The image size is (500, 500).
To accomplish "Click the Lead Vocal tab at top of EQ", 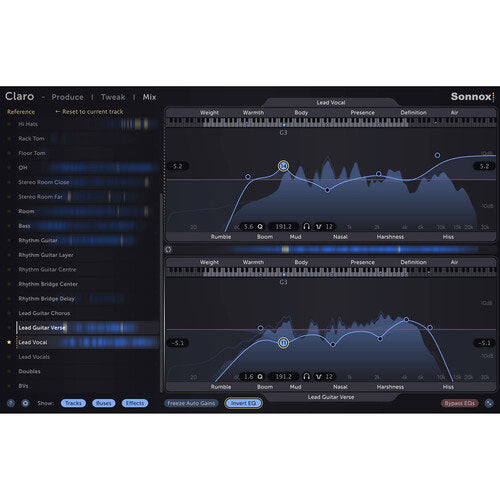I will point(331,102).
